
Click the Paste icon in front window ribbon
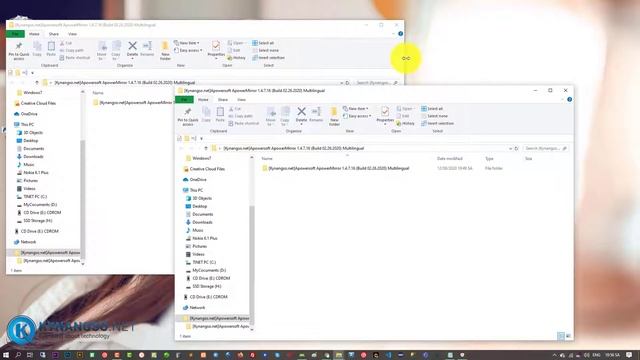[220, 115]
